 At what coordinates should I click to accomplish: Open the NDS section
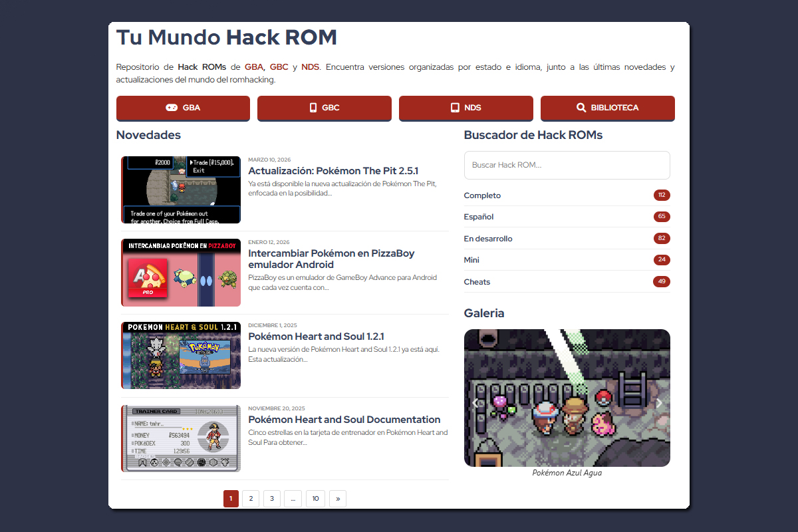(465, 108)
